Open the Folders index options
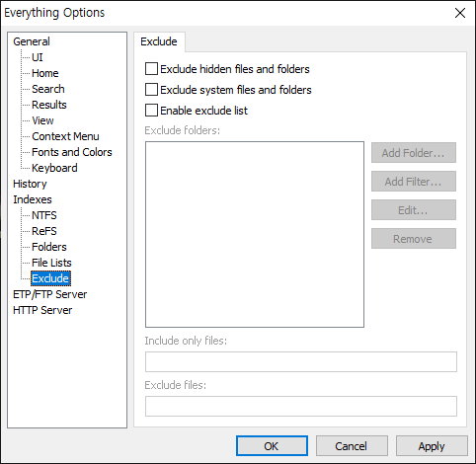This screenshot has width=476, height=464. coord(49,247)
